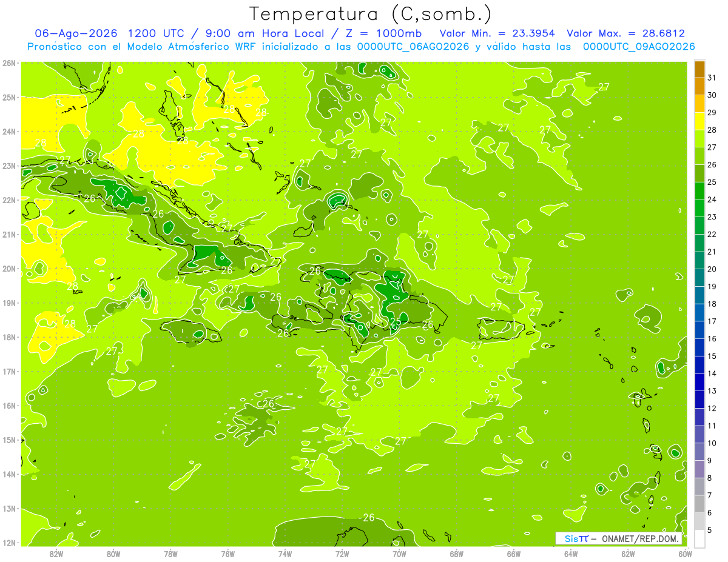Click the legend scale value 18

pos(712,304)
